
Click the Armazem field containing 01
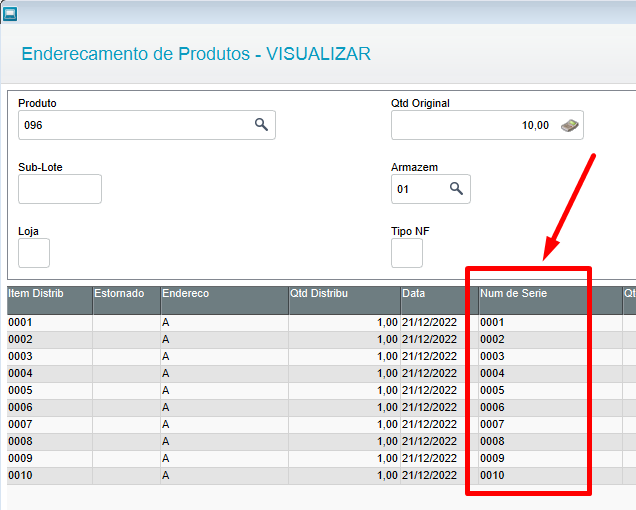[431, 189]
